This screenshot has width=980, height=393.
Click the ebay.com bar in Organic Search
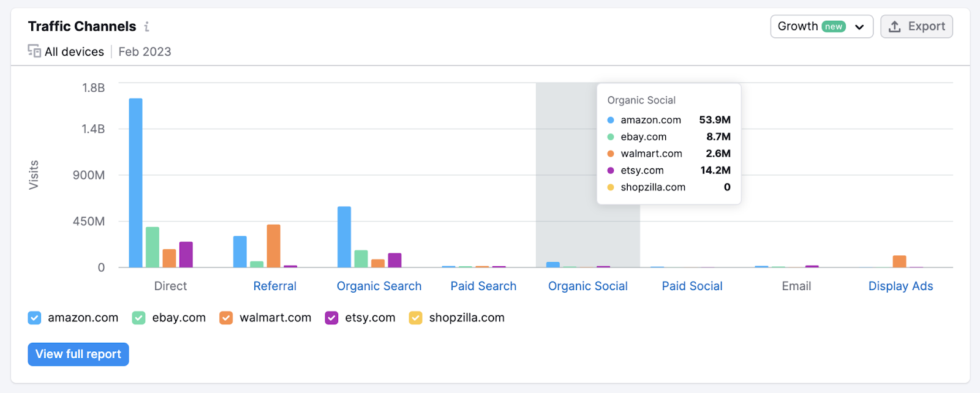(x=361, y=259)
